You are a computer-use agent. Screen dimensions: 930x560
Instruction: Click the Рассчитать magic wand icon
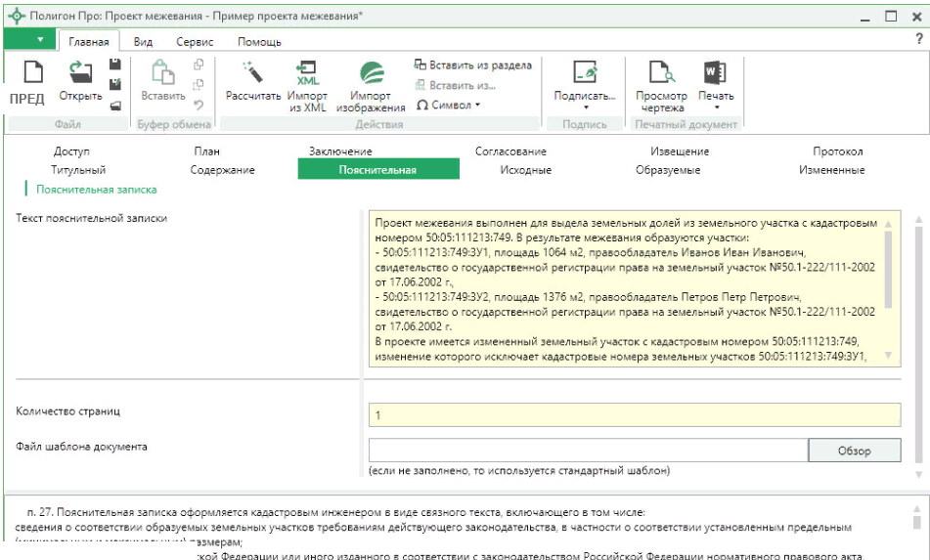tap(253, 73)
